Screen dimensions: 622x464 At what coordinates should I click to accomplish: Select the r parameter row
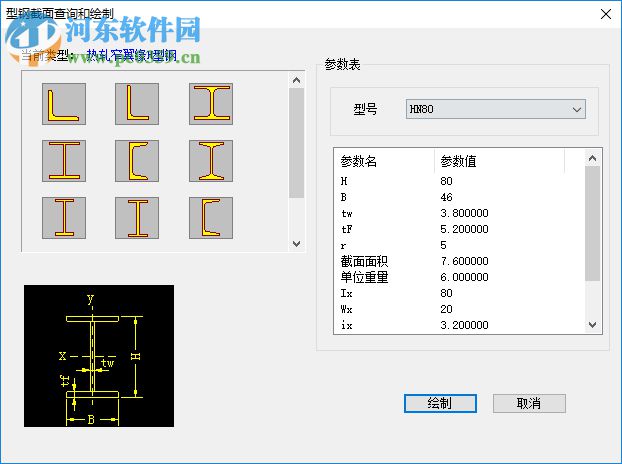459,245
